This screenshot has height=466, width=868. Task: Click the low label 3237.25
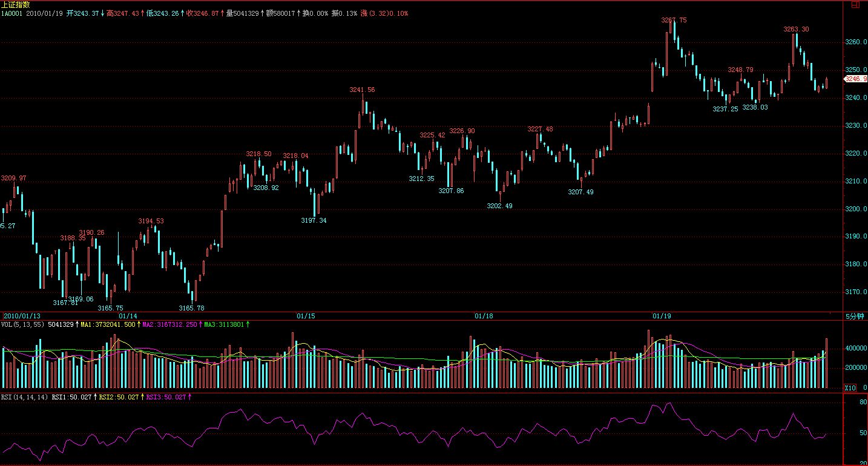pos(725,109)
